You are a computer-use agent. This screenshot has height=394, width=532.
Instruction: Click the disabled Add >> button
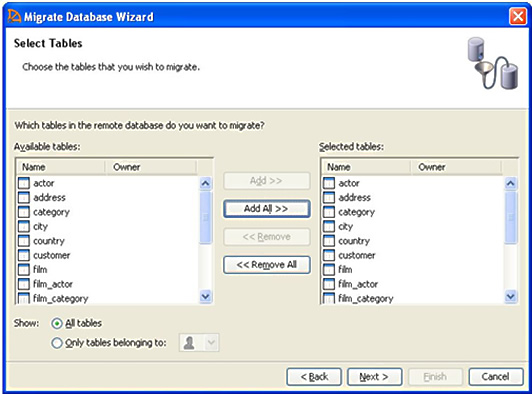point(267,181)
